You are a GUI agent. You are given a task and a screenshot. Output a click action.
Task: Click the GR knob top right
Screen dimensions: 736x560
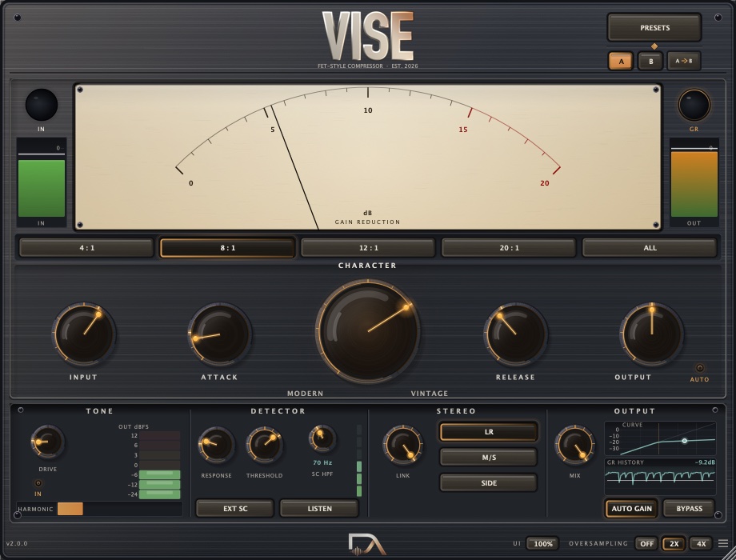(694, 105)
